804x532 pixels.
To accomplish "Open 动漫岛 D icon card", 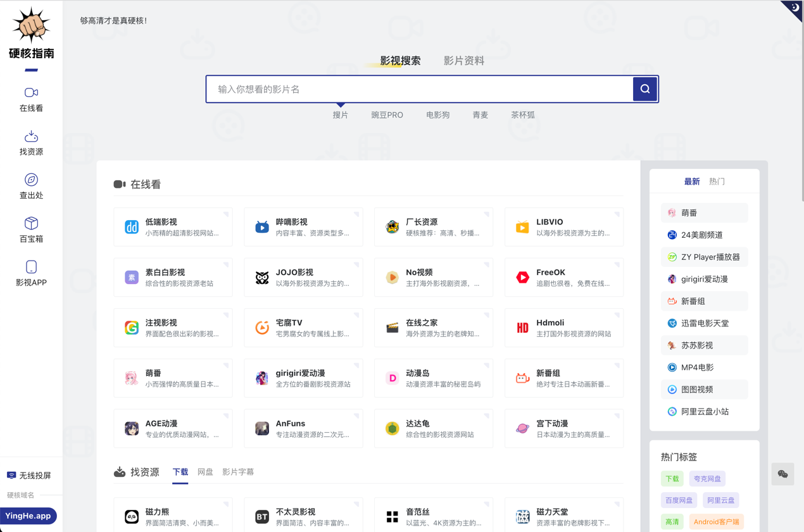I will (434, 378).
